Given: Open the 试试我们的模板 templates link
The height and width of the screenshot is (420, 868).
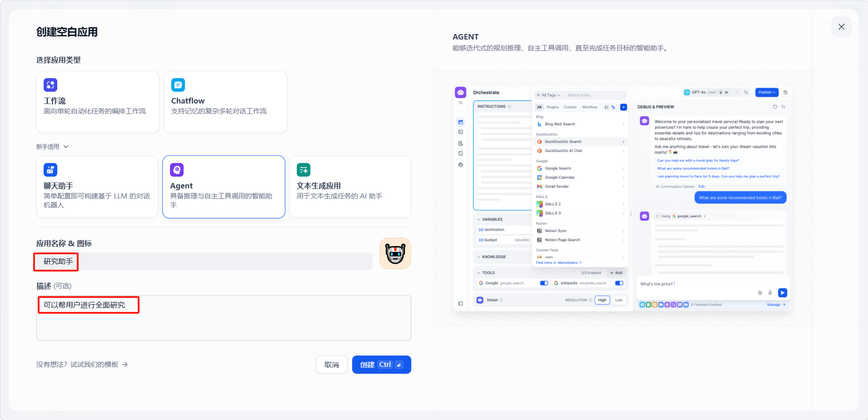Looking at the screenshot, I should (94, 365).
